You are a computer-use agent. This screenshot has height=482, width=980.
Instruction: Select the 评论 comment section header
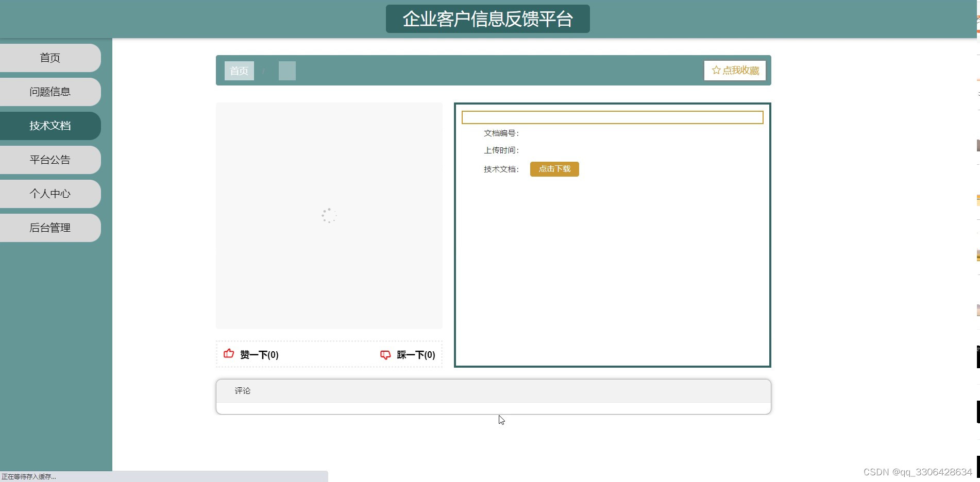point(494,391)
